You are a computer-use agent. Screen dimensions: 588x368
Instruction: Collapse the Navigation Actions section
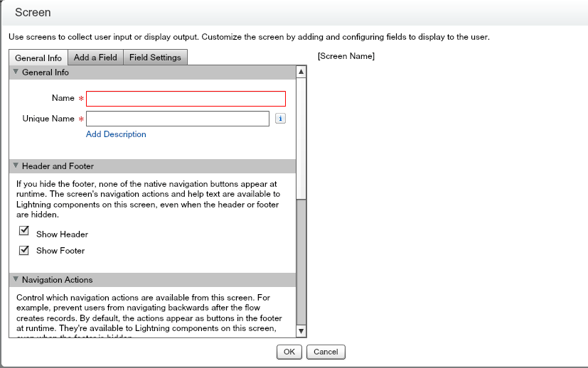click(x=16, y=280)
